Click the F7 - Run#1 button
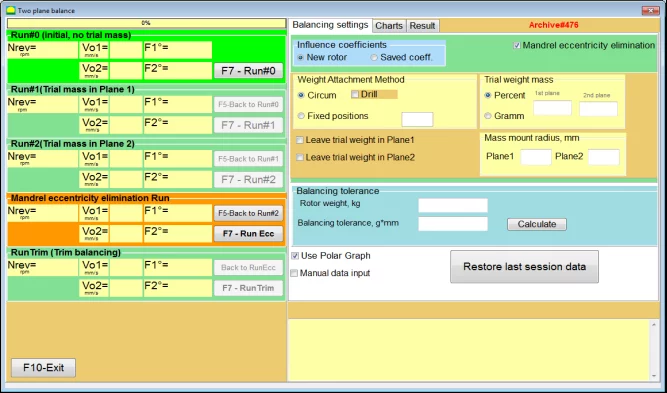The width and height of the screenshot is (667, 393). click(x=248, y=125)
